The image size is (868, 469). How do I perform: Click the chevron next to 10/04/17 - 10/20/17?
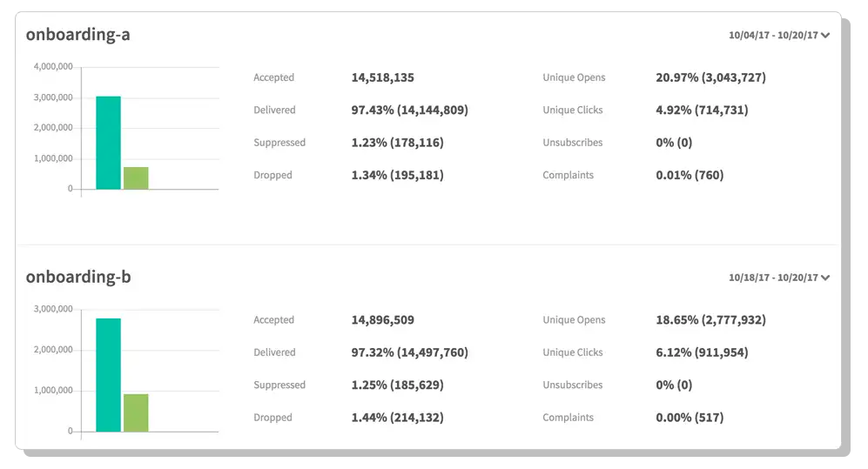point(825,36)
